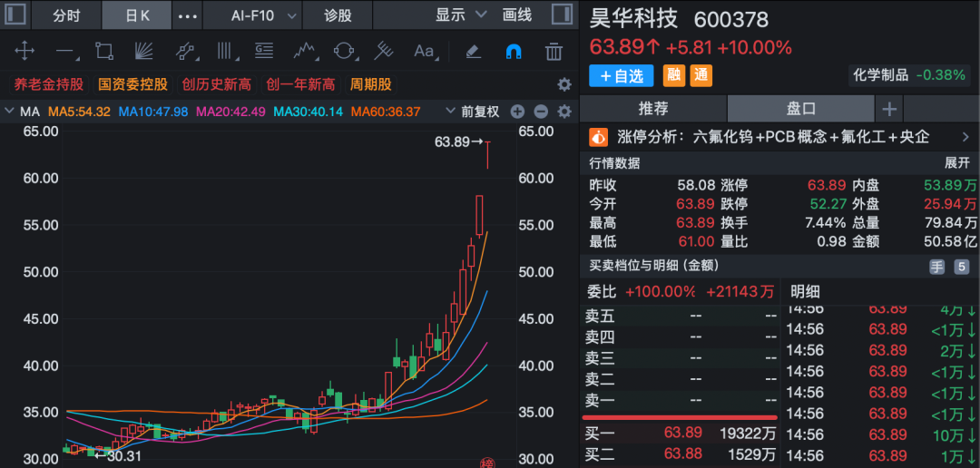980x468 pixels.
Task: Toggle the blue magnet snap tool
Action: coord(513,51)
